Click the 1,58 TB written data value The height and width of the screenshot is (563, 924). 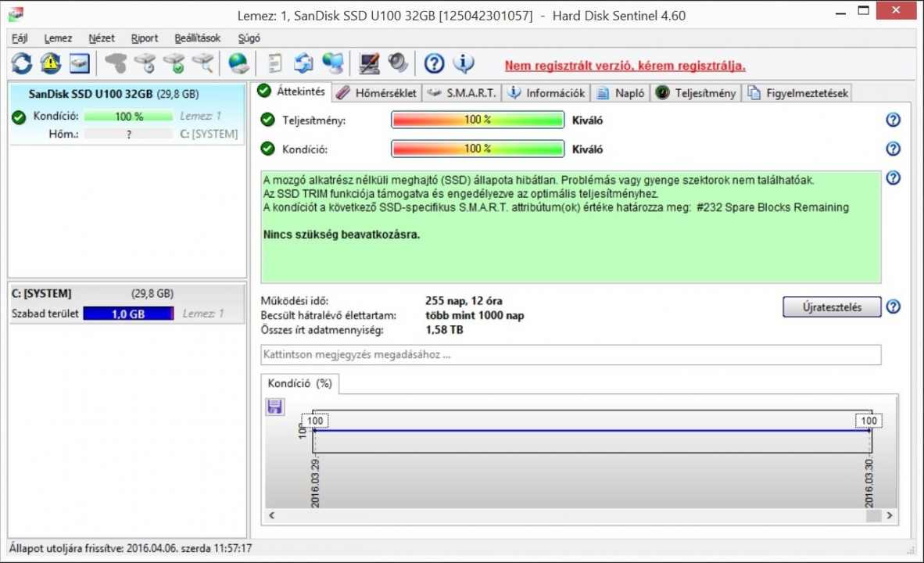click(444, 329)
